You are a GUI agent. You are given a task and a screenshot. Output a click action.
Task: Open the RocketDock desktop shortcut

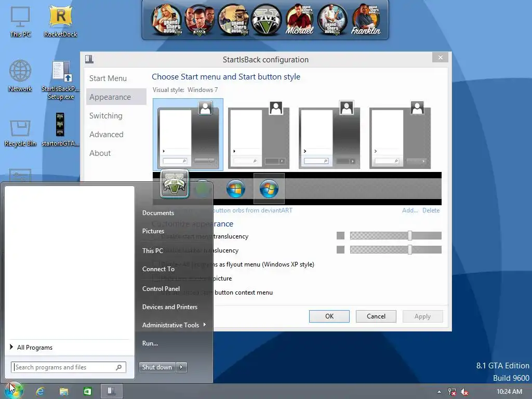click(x=60, y=22)
